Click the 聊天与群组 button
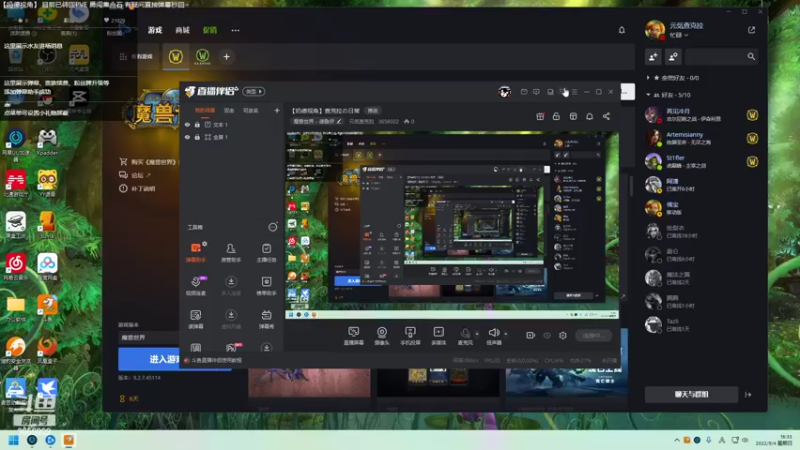The image size is (800, 450). pyautogui.click(x=691, y=394)
